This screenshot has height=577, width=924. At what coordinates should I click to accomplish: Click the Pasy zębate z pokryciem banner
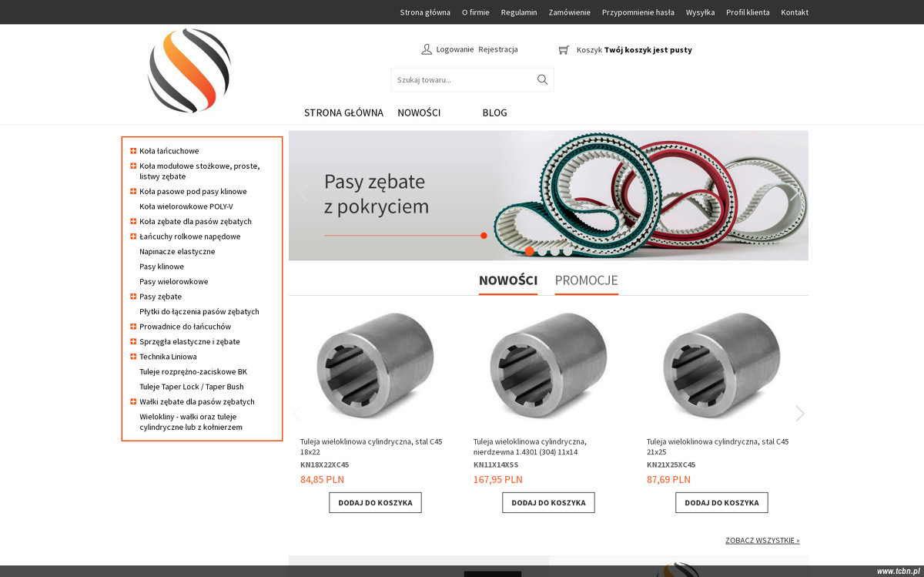(548, 195)
